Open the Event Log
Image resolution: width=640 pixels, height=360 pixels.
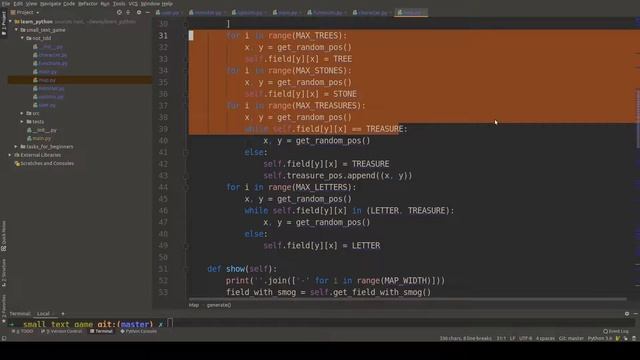tap(616, 331)
